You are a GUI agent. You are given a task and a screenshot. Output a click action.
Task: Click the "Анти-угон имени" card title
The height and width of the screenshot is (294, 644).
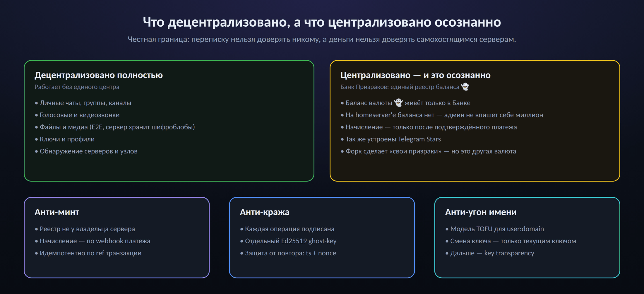(x=481, y=212)
